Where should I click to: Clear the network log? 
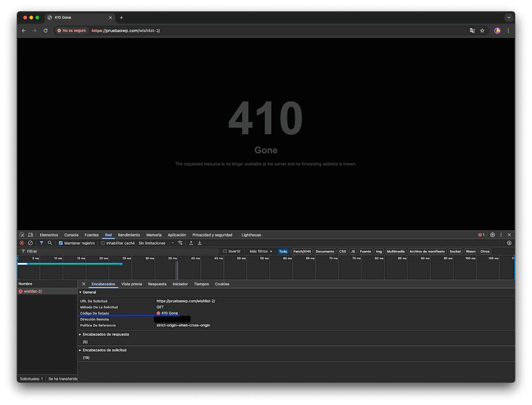pyautogui.click(x=30, y=243)
